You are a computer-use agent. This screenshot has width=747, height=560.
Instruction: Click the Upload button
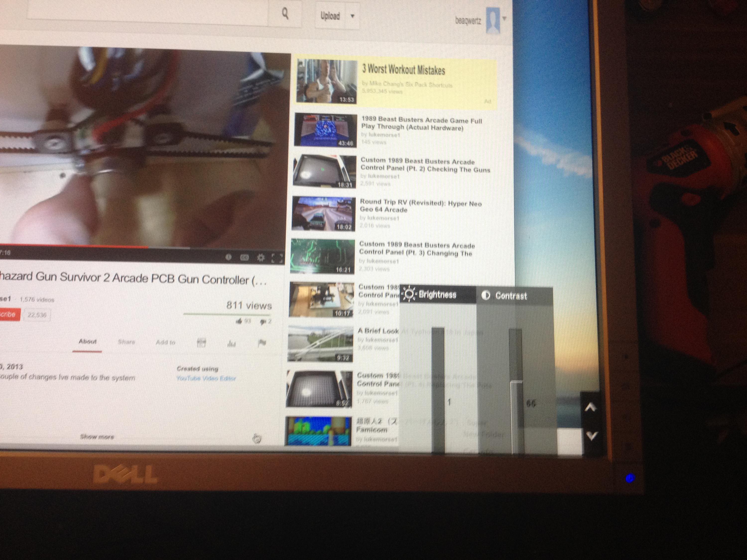tap(330, 16)
